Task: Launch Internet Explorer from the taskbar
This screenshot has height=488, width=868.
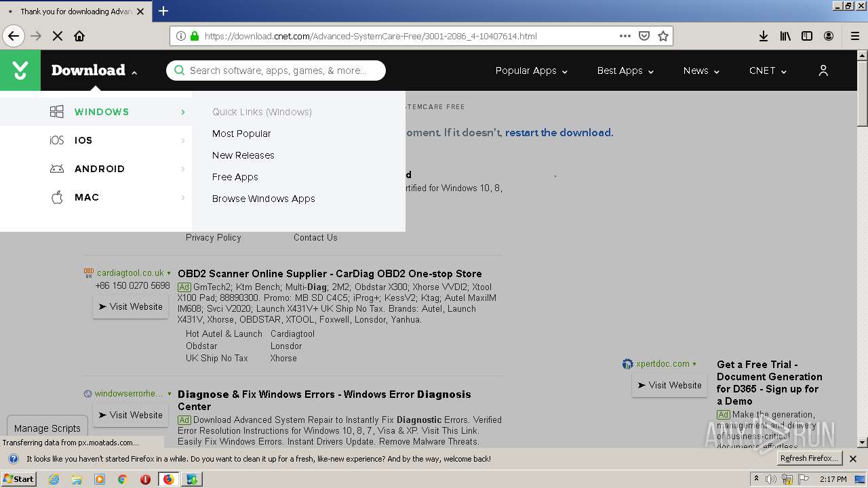Action: [x=54, y=479]
